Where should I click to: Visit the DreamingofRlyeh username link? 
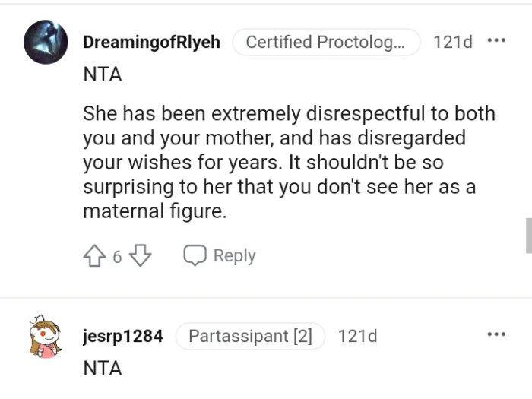click(x=151, y=43)
